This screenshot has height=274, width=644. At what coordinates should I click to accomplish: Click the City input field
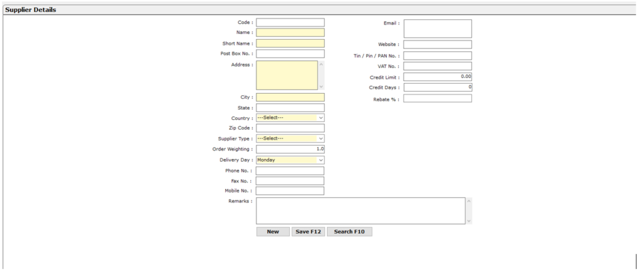290,97
